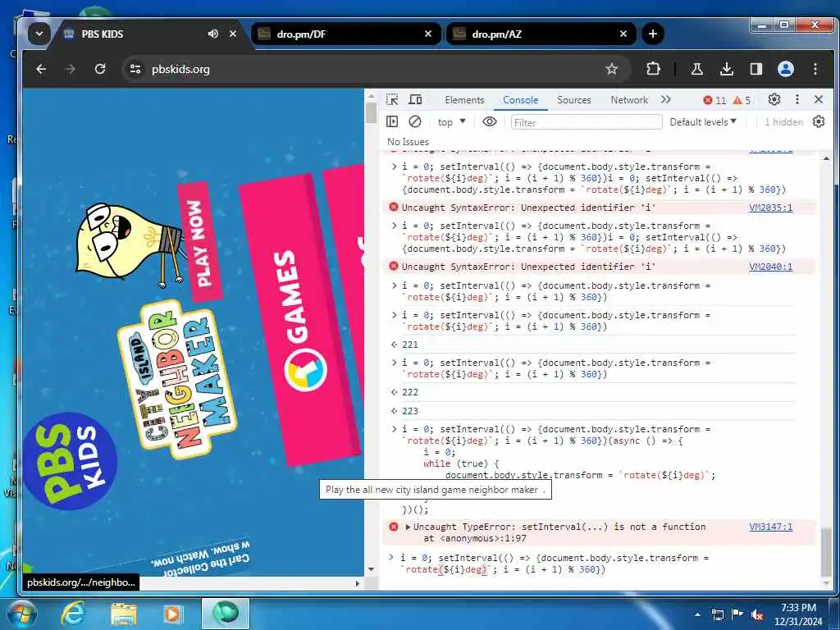The height and width of the screenshot is (630, 840).
Task: Open the VM3147:1 source link
Action: 770,527
